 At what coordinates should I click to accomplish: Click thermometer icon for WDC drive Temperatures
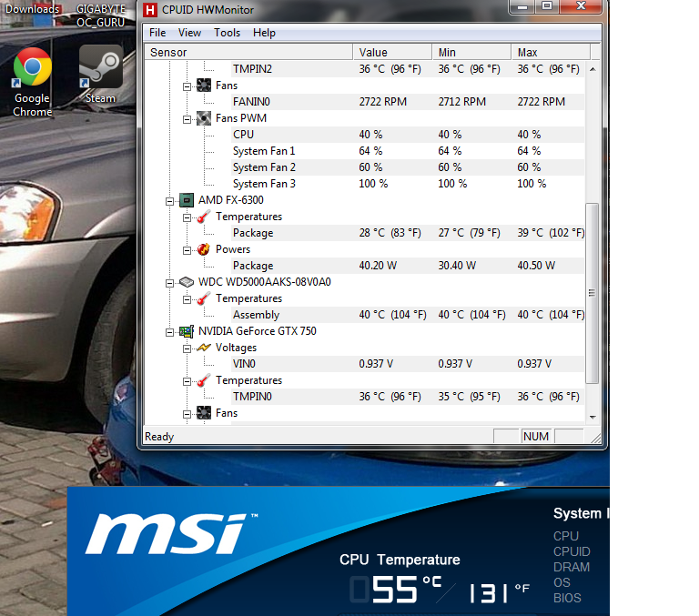point(204,298)
